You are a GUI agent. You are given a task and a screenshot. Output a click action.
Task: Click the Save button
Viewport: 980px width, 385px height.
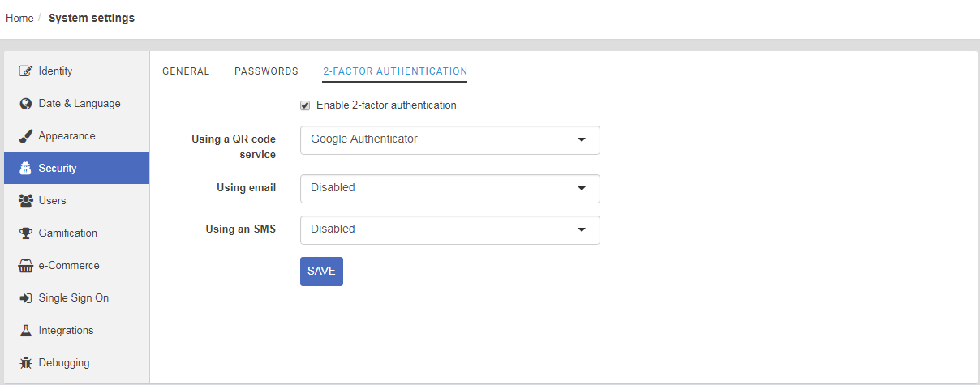(321, 272)
